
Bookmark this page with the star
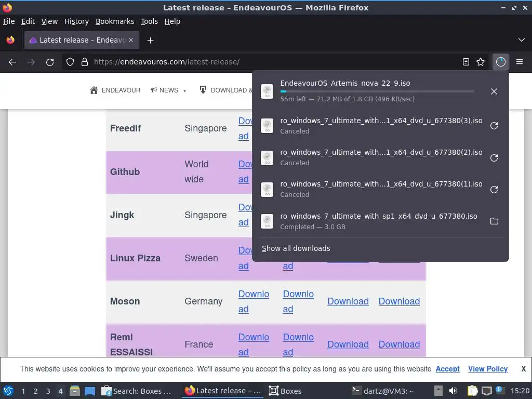pyautogui.click(x=481, y=62)
